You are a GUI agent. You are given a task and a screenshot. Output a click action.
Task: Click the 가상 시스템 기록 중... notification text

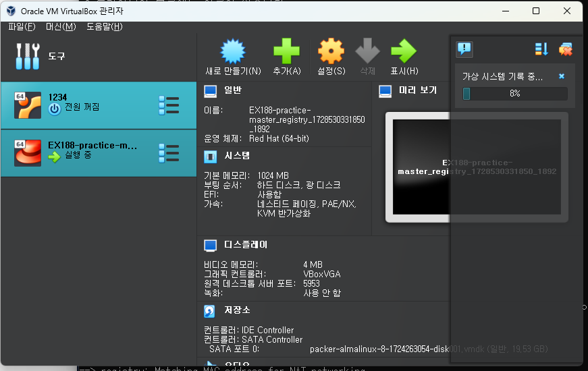pos(502,76)
